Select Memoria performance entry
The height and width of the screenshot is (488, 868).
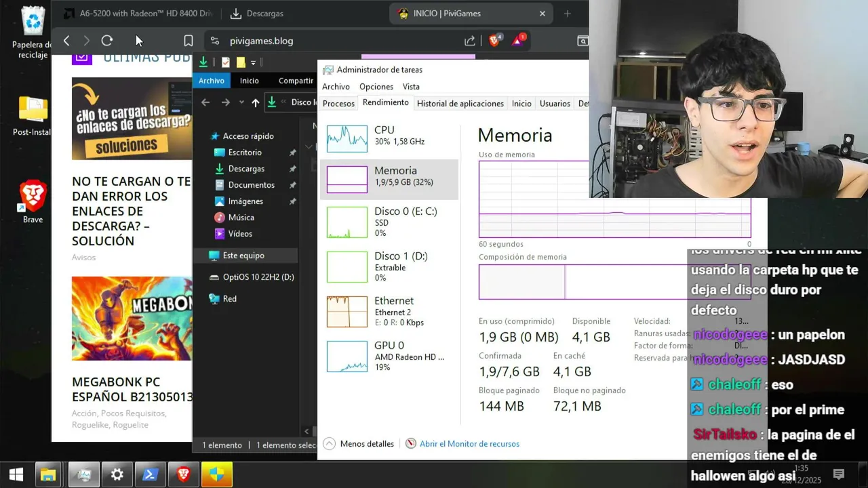click(389, 180)
